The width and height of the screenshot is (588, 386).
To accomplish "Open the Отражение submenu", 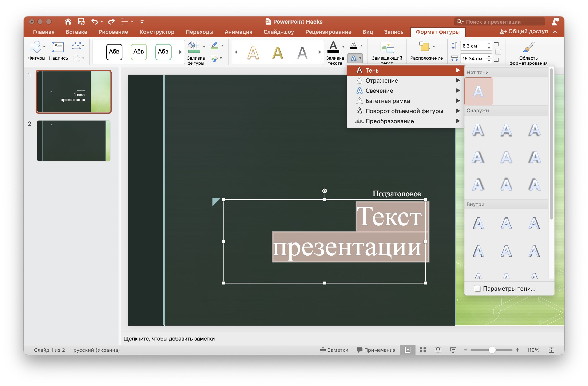I will click(x=405, y=81).
